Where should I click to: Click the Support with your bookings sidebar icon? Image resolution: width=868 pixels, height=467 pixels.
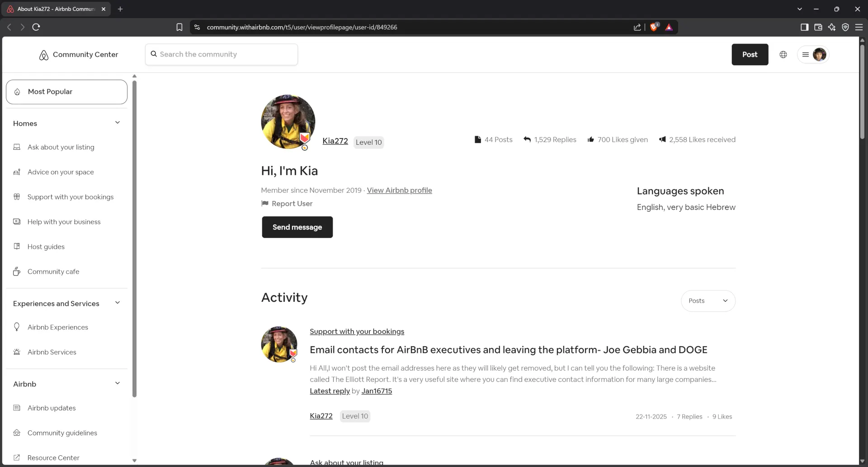pos(17,197)
